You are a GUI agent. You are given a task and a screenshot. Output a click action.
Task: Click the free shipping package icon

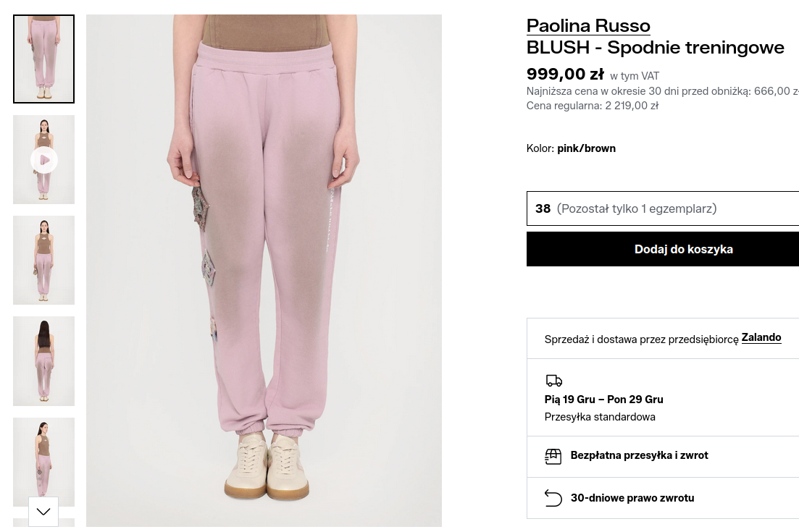[x=553, y=456]
